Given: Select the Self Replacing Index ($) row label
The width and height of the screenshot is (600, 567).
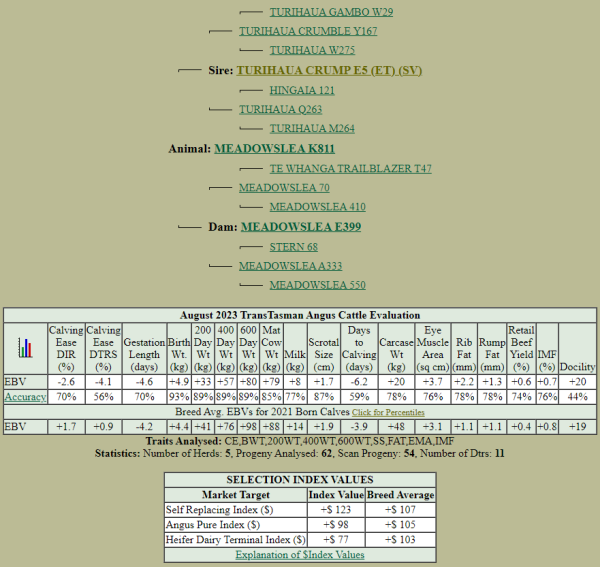Looking at the screenshot, I should [x=219, y=510].
